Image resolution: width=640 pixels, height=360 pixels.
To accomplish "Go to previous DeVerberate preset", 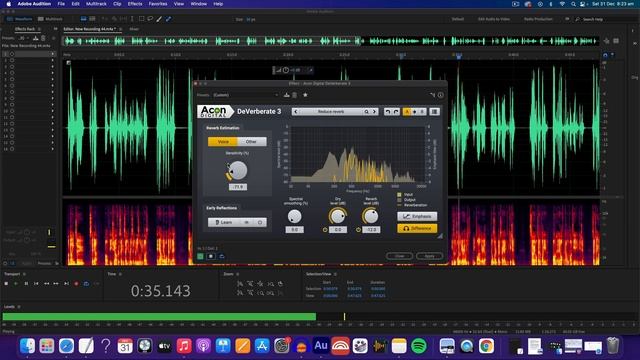I will click(x=296, y=111).
